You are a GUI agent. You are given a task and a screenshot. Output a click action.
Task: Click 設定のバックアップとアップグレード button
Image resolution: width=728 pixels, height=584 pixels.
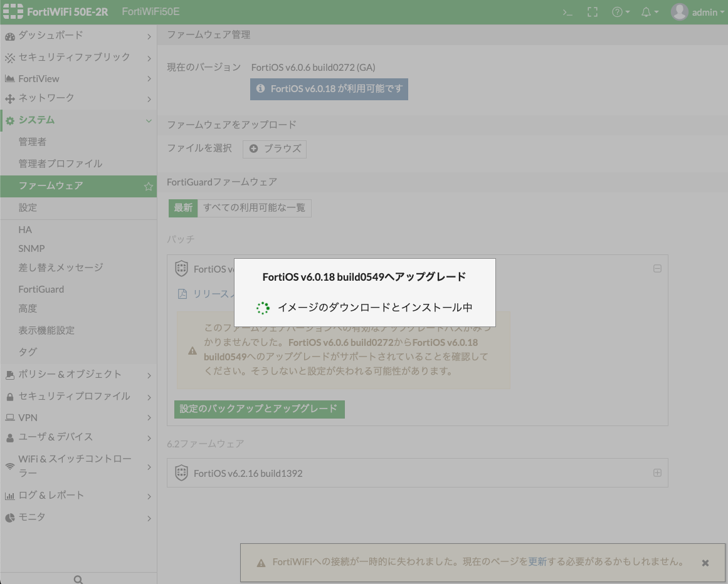point(259,408)
